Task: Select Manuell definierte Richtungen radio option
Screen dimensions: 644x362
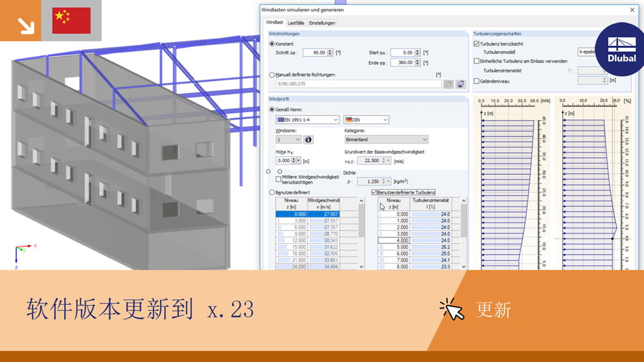Action: coord(272,75)
